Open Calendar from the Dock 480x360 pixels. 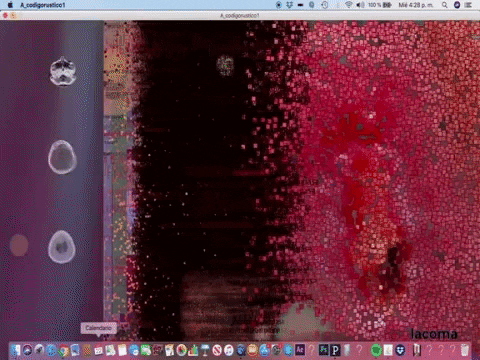coord(98,350)
